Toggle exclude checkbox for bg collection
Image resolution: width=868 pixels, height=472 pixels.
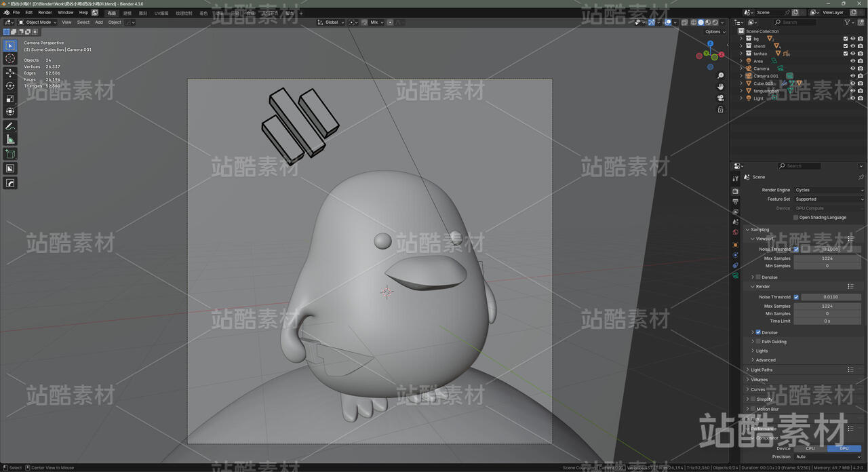tap(845, 39)
